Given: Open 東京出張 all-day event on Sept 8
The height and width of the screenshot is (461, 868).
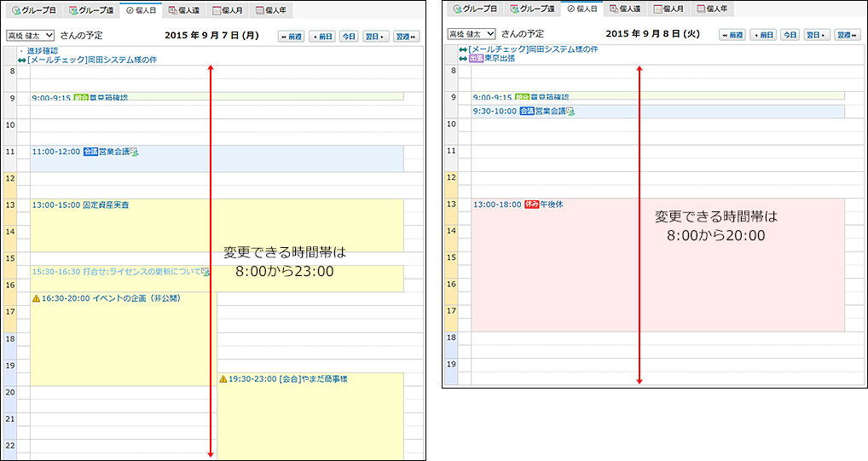Looking at the screenshot, I should pos(500,58).
